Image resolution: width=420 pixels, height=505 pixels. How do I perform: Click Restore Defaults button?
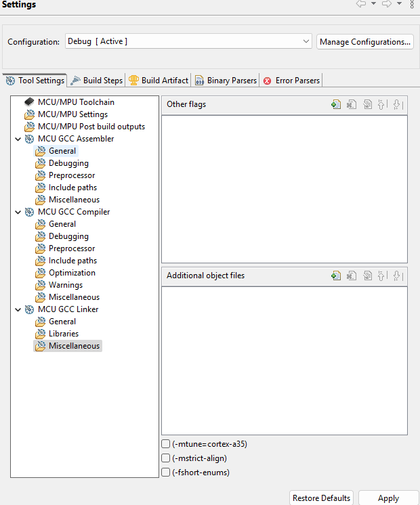pos(321,498)
